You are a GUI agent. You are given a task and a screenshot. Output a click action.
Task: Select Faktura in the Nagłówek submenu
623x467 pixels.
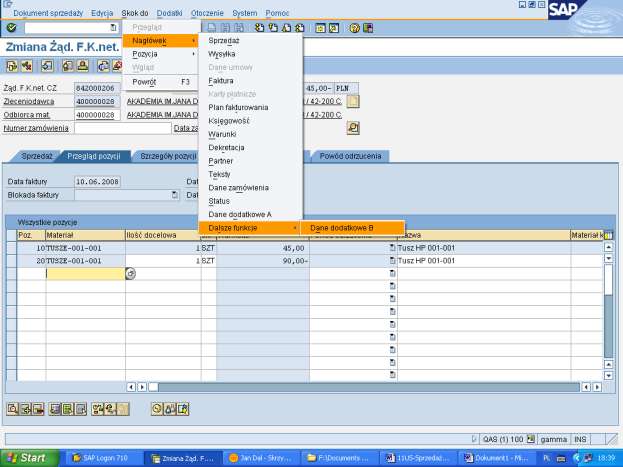[221, 81]
